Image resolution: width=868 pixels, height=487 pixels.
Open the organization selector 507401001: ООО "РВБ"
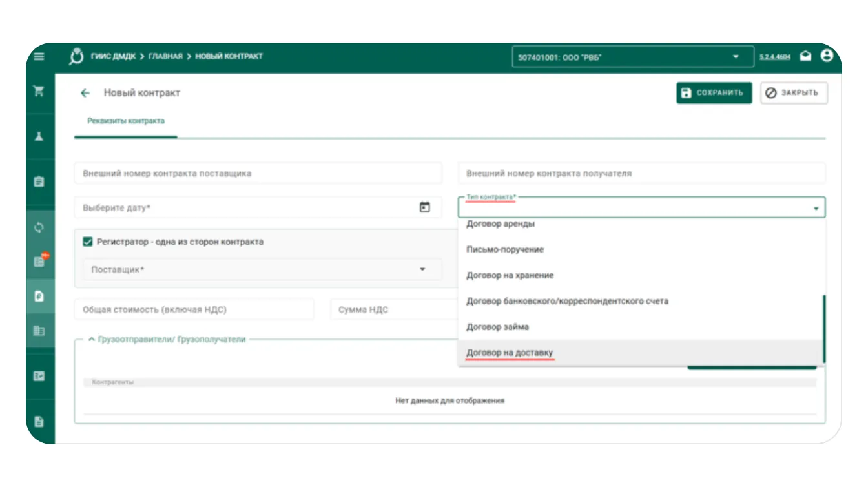(x=632, y=57)
